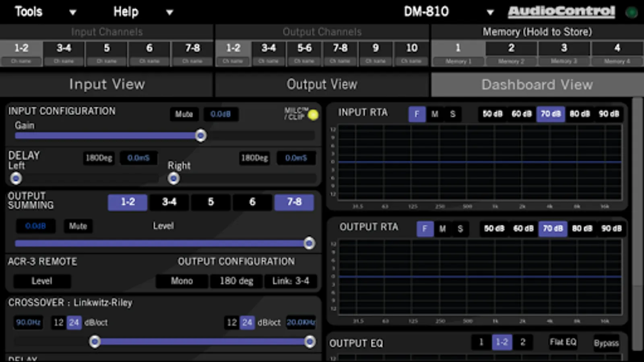Click the Left delay 0.0mS field
The height and width of the screenshot is (362, 644).
(138, 158)
